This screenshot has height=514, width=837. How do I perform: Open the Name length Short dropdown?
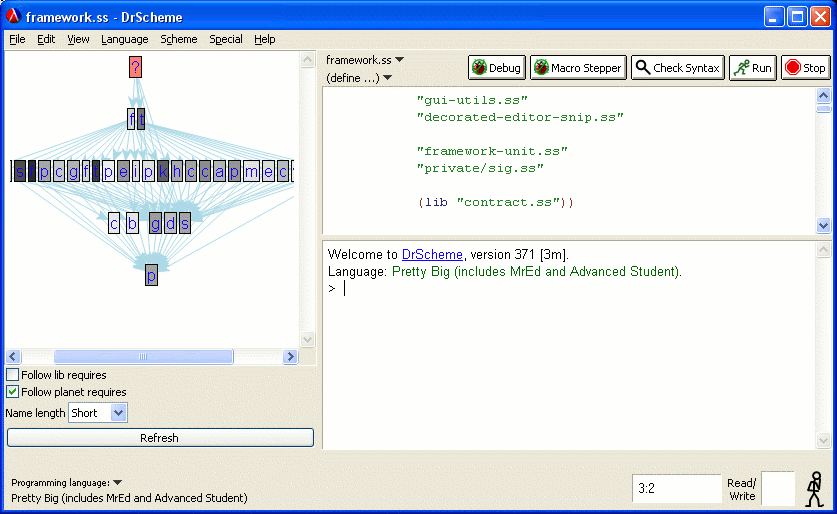(x=98, y=413)
